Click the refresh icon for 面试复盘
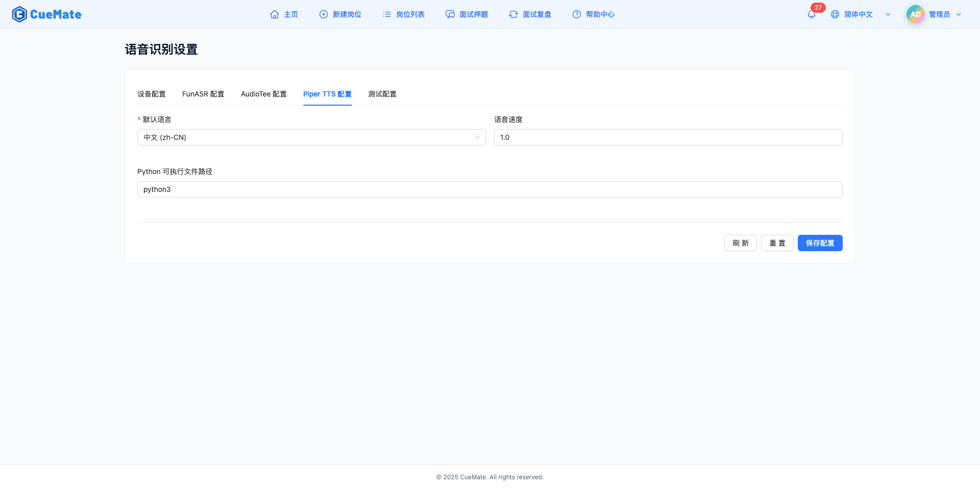980x489 pixels. click(513, 14)
